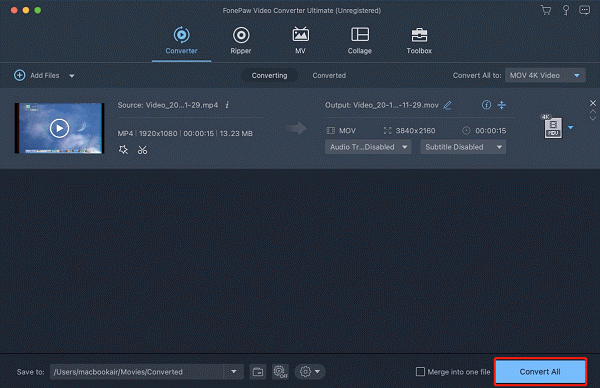600x388 pixels.
Task: Switch to the Collage tab
Action: [x=360, y=41]
